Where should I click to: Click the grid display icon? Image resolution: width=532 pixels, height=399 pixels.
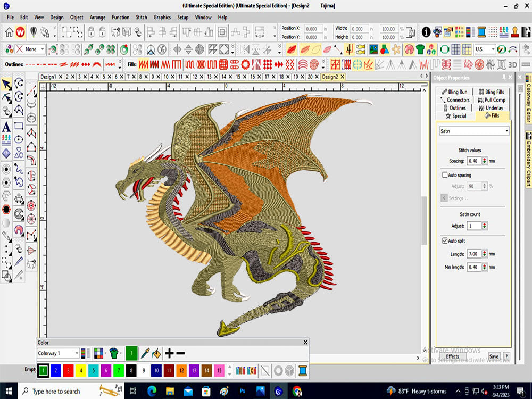pos(456,49)
